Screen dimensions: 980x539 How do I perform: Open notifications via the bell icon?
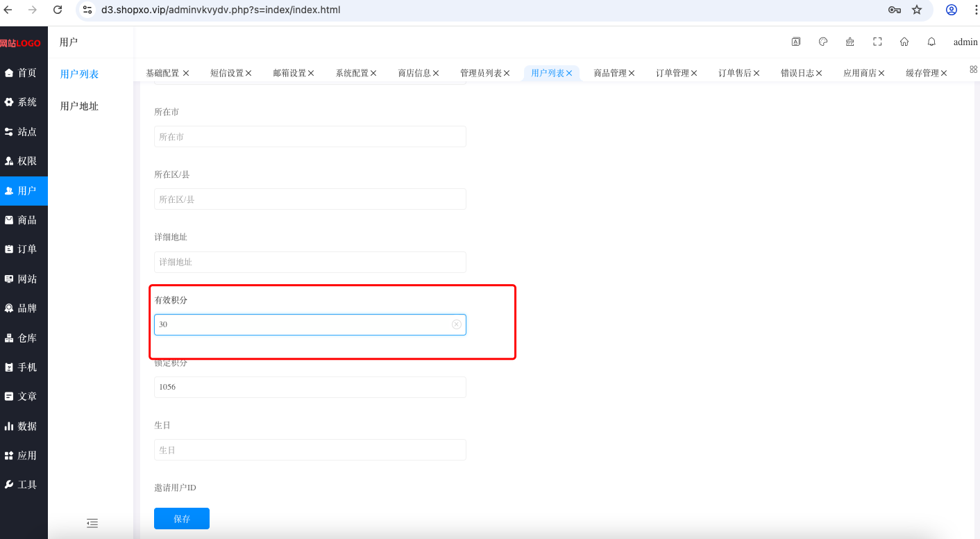coord(931,42)
